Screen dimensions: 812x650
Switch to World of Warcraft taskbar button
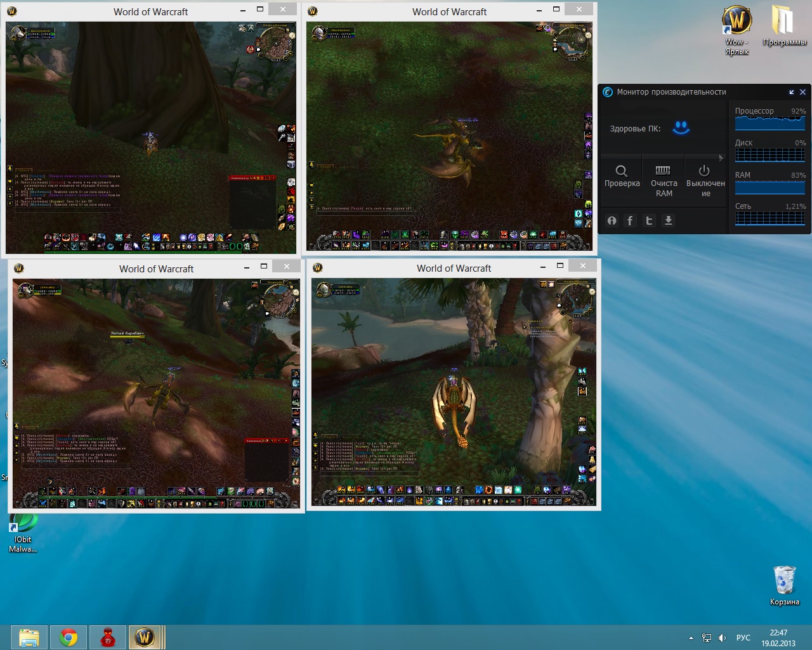click(x=146, y=637)
